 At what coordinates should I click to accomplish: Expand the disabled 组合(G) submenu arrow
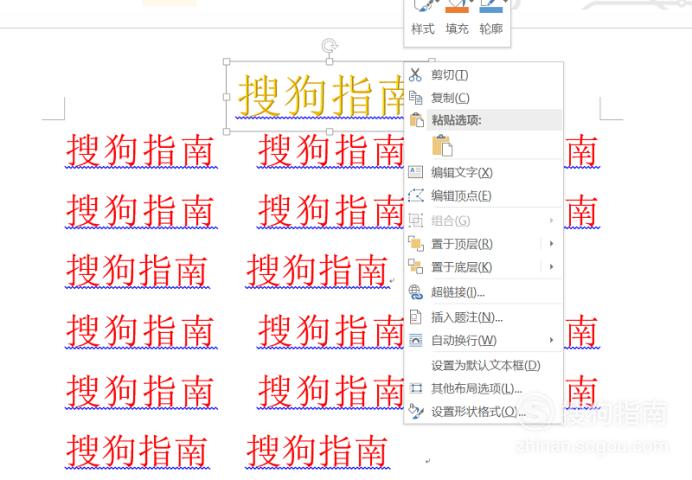[x=551, y=220]
